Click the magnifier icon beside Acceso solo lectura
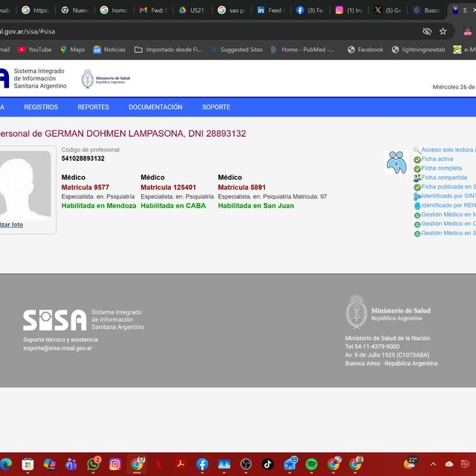The height and width of the screenshot is (476, 476). point(417,149)
